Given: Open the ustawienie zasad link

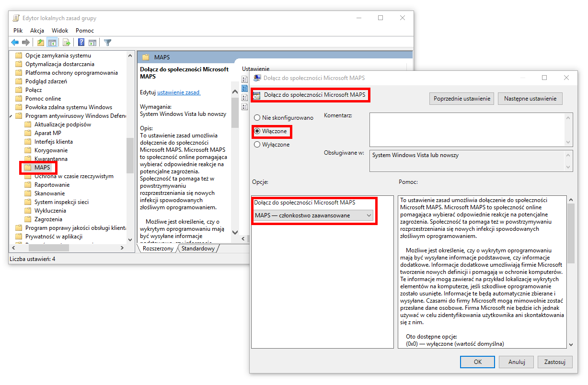Looking at the screenshot, I should pyautogui.click(x=179, y=92).
